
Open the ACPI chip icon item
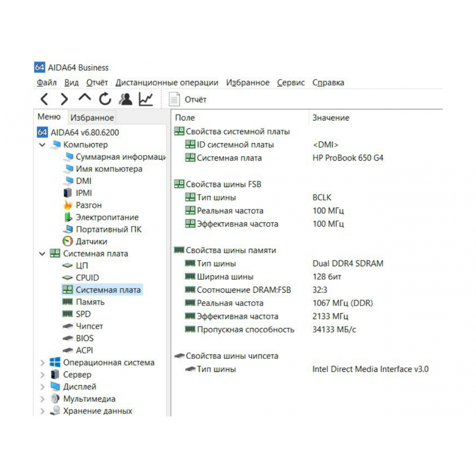68,350
